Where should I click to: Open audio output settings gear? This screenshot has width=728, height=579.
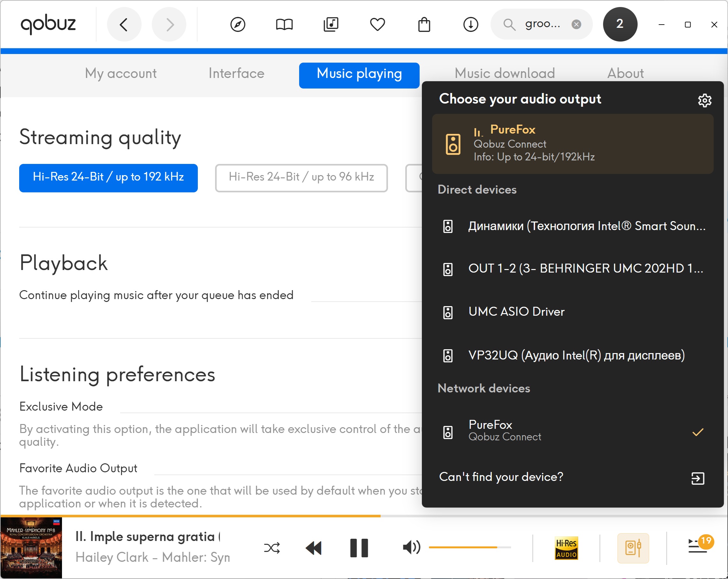pos(704,100)
